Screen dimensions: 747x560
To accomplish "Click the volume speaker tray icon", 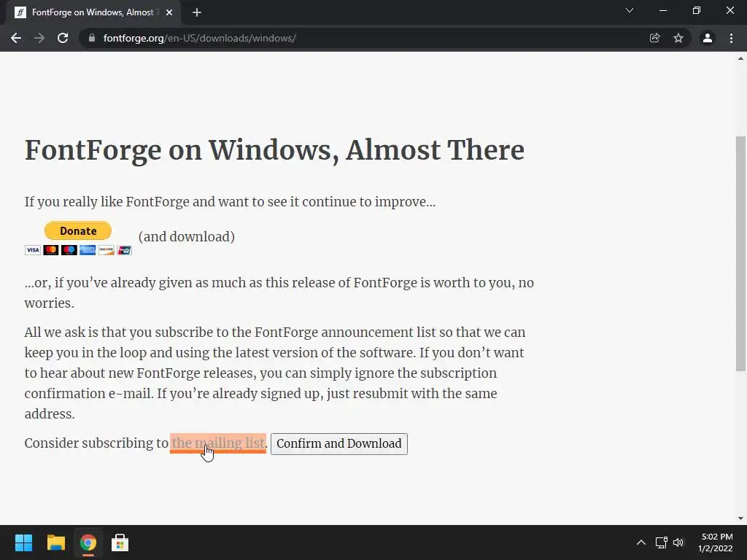I will 678,542.
